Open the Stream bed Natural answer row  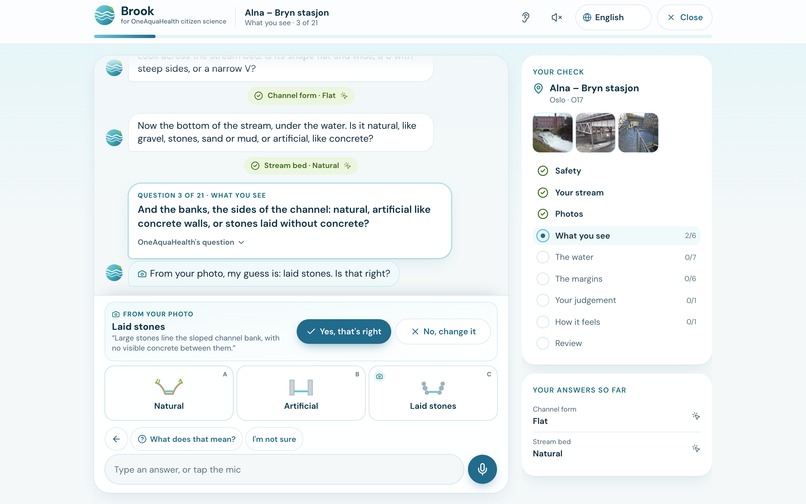[617, 448]
